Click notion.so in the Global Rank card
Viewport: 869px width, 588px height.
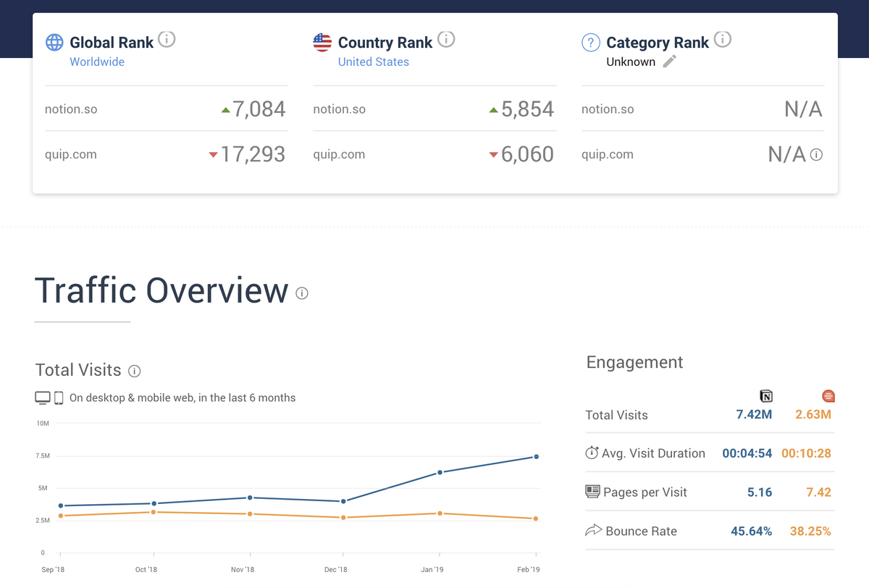[x=71, y=109]
